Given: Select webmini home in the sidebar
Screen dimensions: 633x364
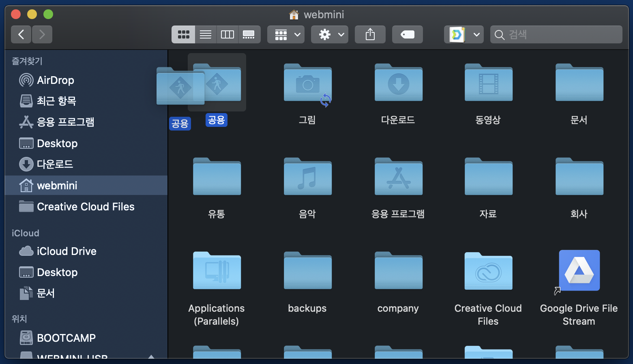Looking at the screenshot, I should pyautogui.click(x=86, y=185).
